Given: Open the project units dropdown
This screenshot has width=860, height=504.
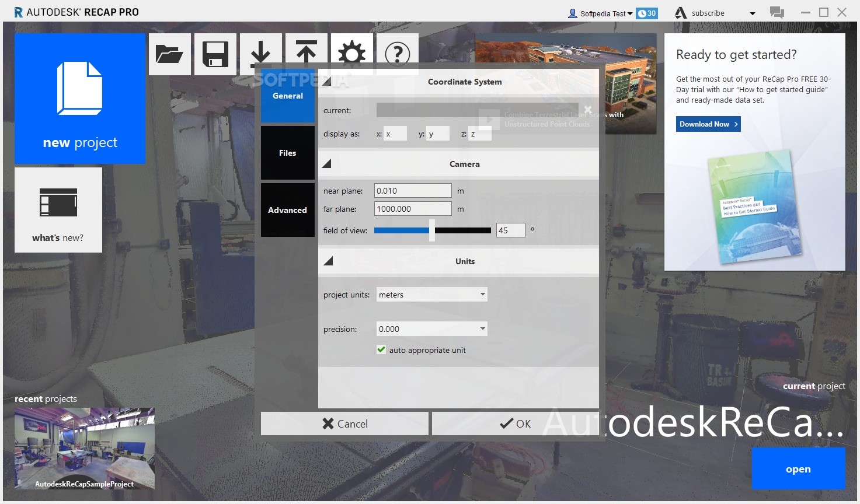Looking at the screenshot, I should click(x=432, y=295).
